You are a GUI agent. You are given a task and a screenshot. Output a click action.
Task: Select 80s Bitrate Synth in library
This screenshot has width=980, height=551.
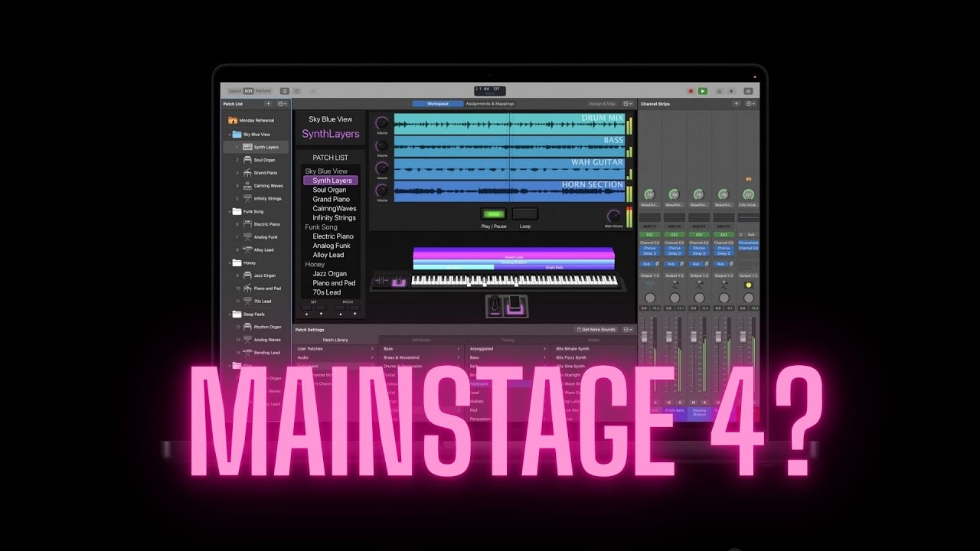pyautogui.click(x=573, y=349)
